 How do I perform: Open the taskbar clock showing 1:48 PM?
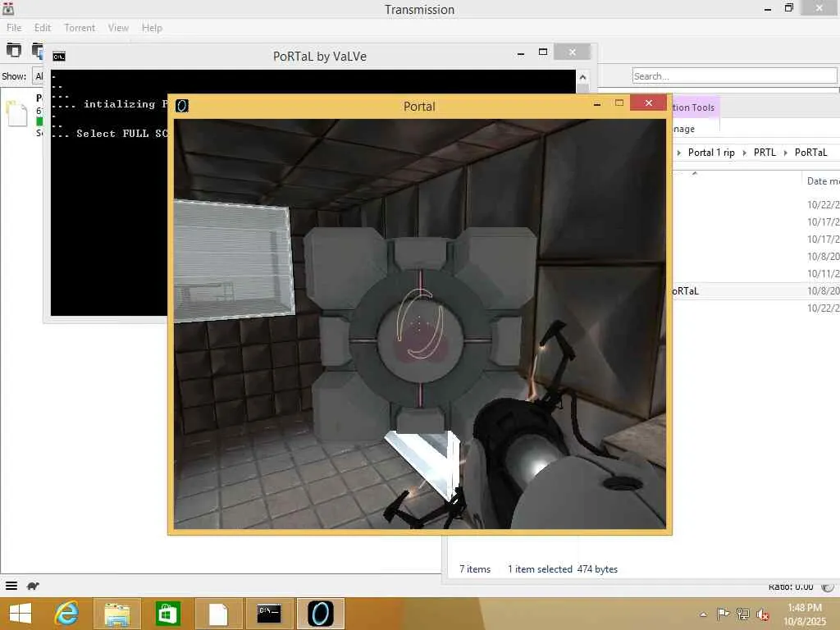click(x=804, y=614)
